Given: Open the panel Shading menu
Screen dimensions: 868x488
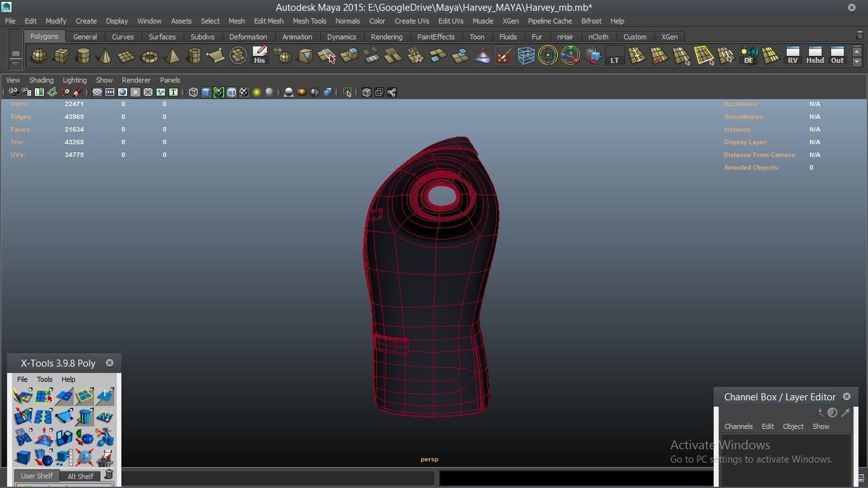Looking at the screenshot, I should [x=41, y=80].
